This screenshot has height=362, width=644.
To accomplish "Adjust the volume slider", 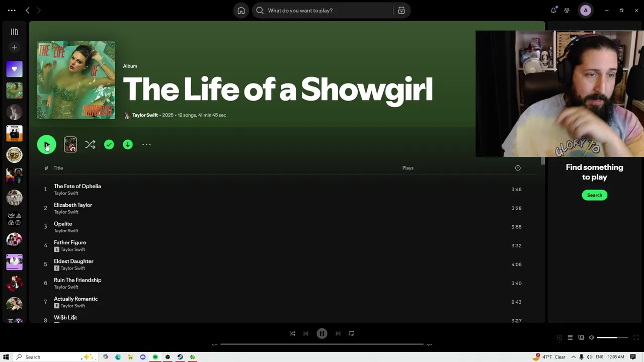I will coord(613,338).
